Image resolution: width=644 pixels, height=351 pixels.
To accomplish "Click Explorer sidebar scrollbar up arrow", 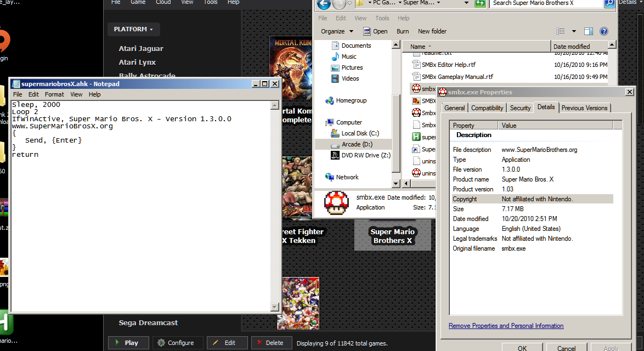I will click(396, 44).
